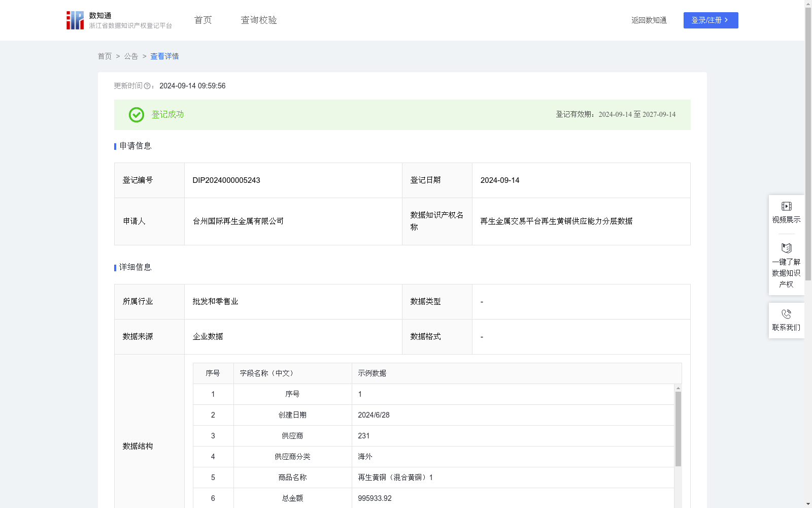Go to 首页 in the breadcrumb
Viewport: 812px width, 508px height.
105,56
